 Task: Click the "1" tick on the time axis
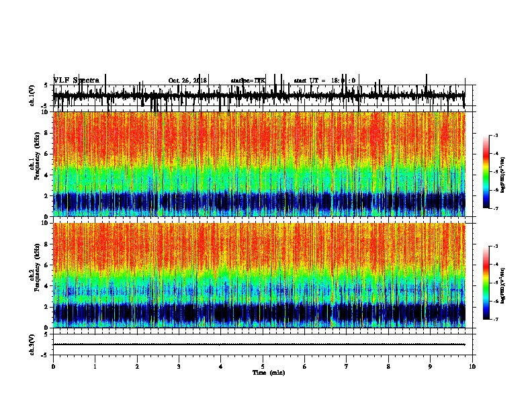pyautogui.click(x=95, y=367)
